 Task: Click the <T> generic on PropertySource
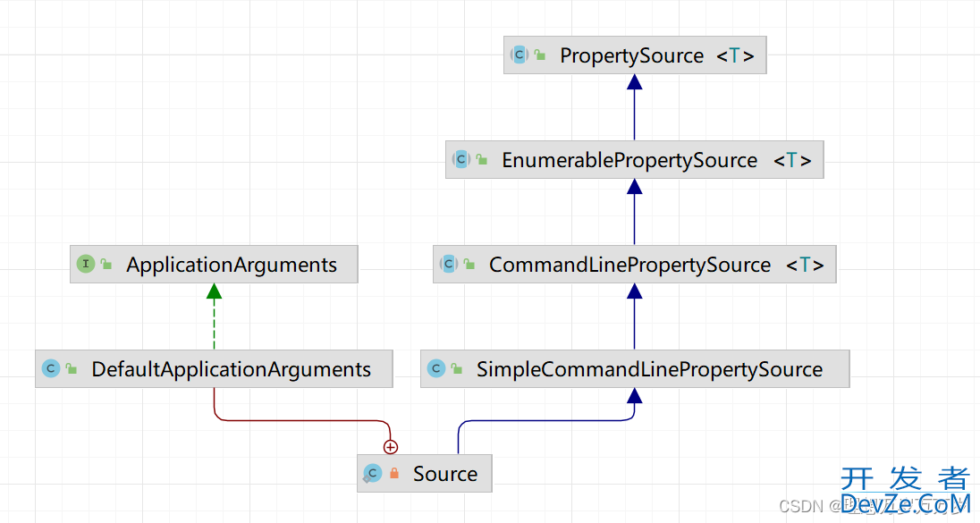[735, 55]
